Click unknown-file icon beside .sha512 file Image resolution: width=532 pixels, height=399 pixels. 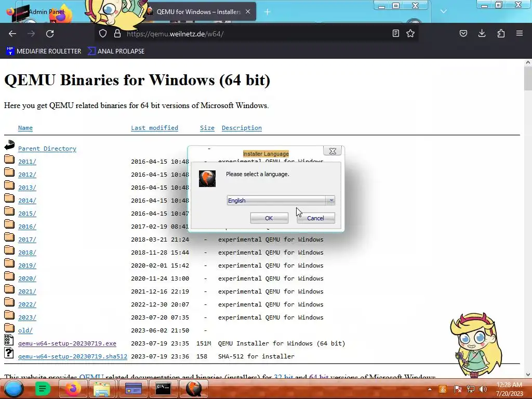pos(9,353)
